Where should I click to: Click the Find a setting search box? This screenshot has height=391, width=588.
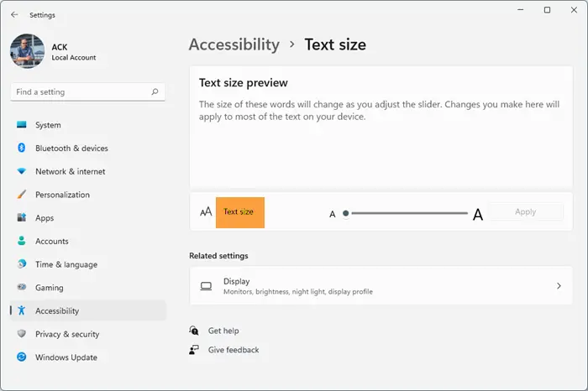(80, 91)
